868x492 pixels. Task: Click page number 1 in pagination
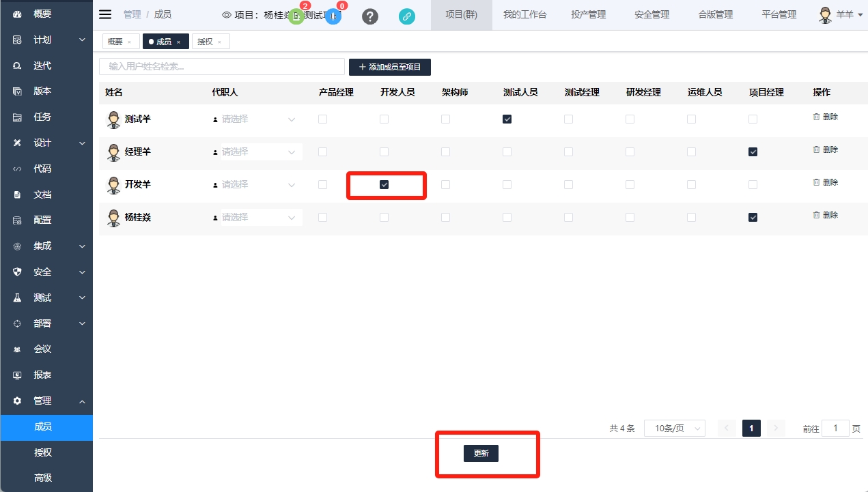[x=751, y=428]
